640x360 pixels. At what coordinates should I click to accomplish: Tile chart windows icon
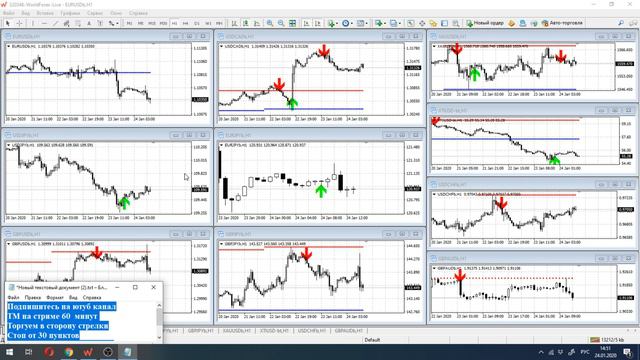pos(293,23)
